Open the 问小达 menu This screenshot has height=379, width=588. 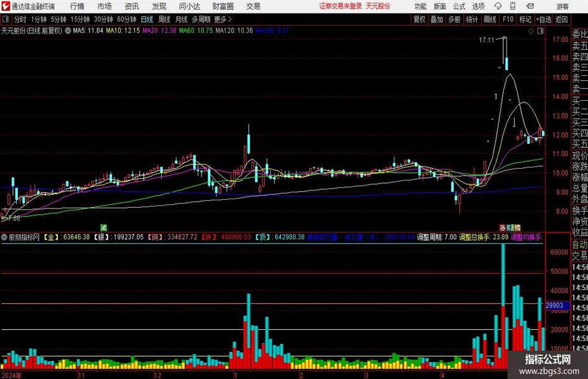[189, 6]
